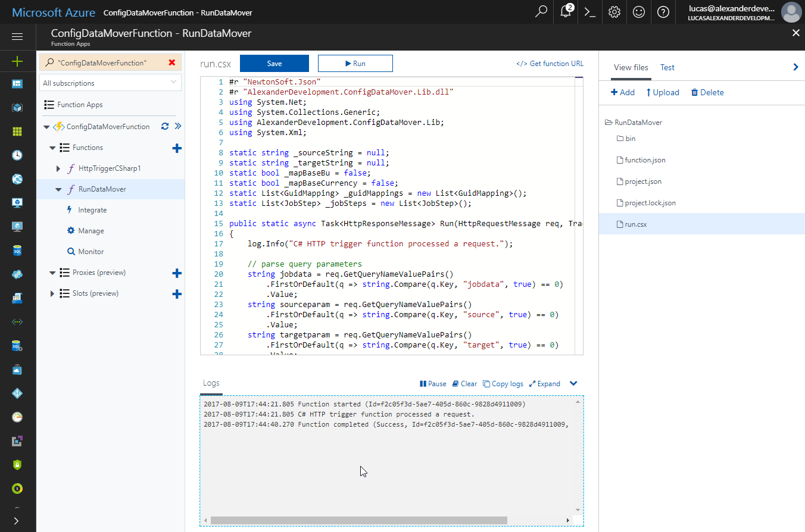The image size is (805, 532).
Task: Open the Security Center green shield icon
Action: pos(17,464)
